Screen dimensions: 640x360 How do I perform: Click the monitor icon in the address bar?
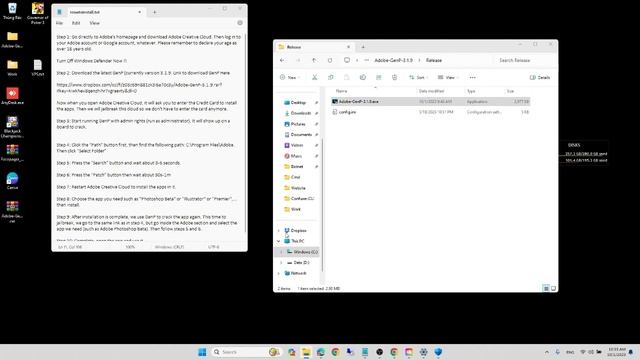(x=347, y=60)
